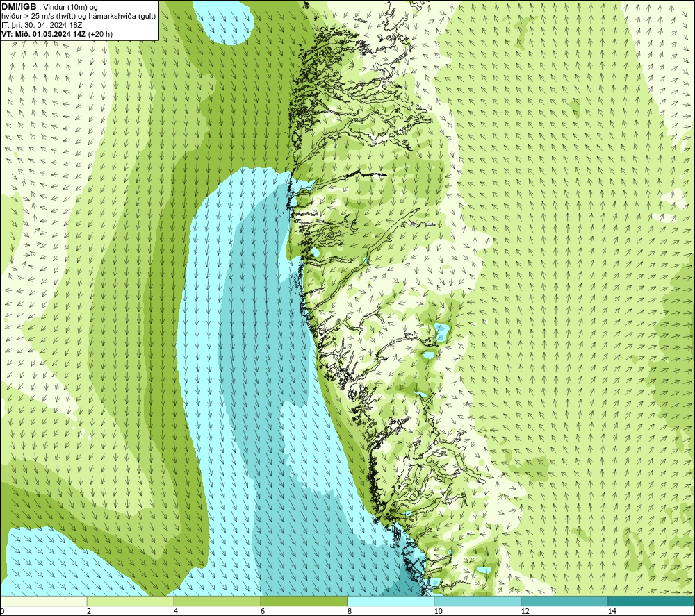Click the scale label '4'
Viewport: 695px width, 616px height.
176,611
